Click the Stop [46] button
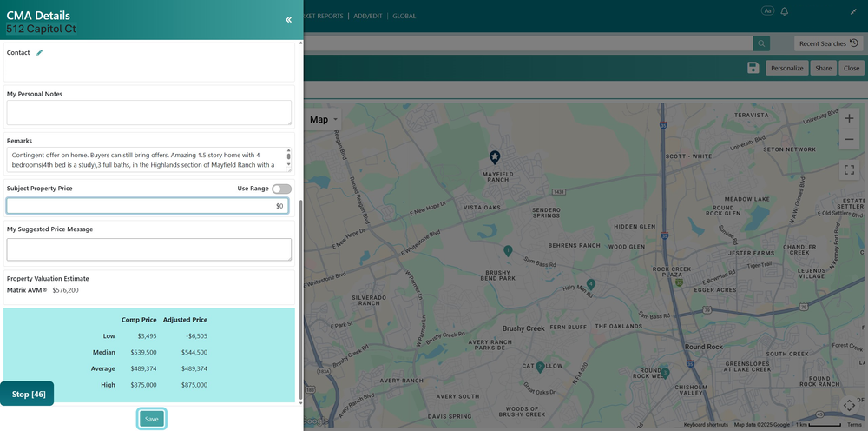The height and width of the screenshot is (431, 868). (x=27, y=394)
